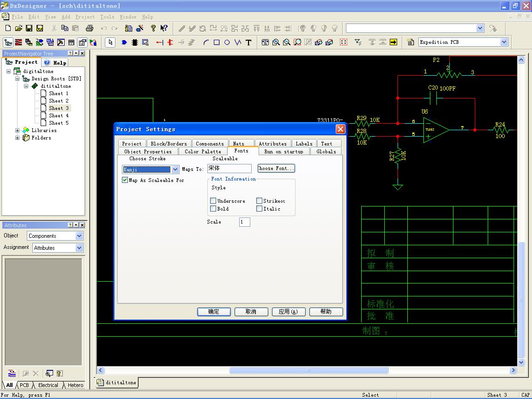Expand the Libraries tree node
The width and height of the screenshot is (532, 399).
coord(18,131)
